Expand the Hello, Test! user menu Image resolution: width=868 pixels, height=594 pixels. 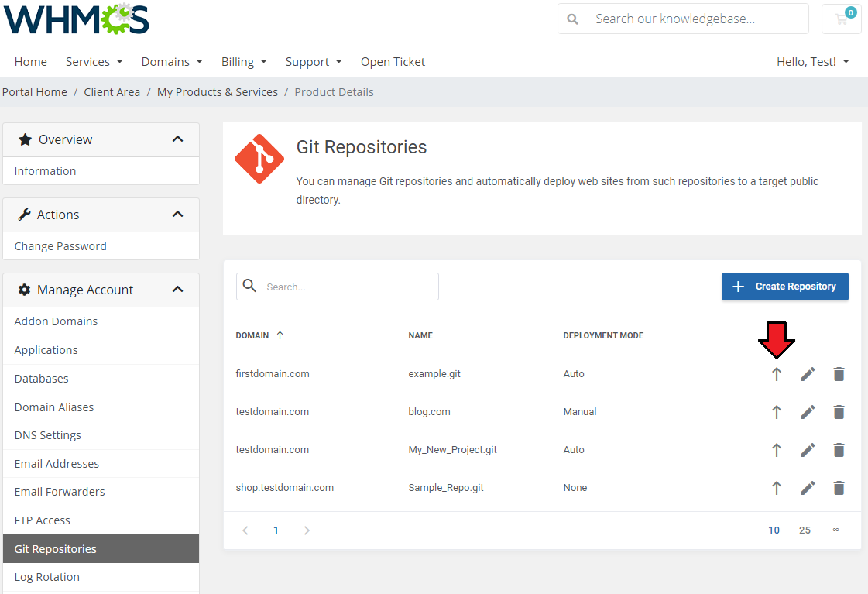pos(812,62)
